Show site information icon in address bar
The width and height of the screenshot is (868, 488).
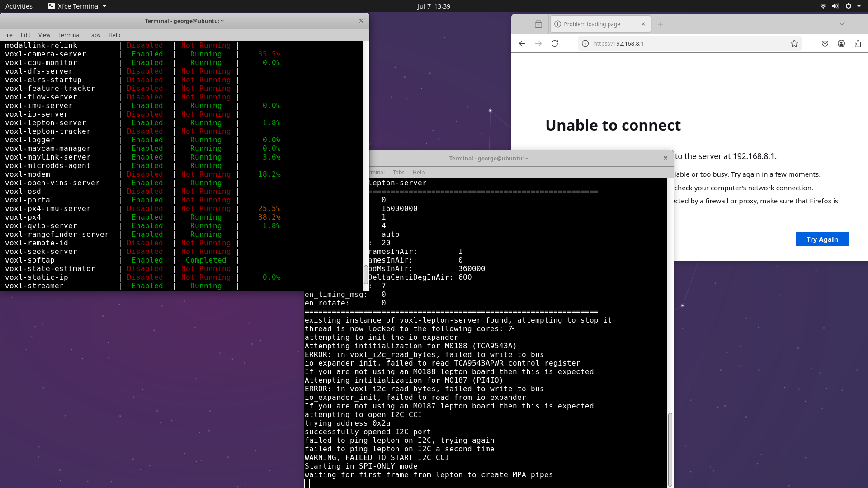coord(585,43)
